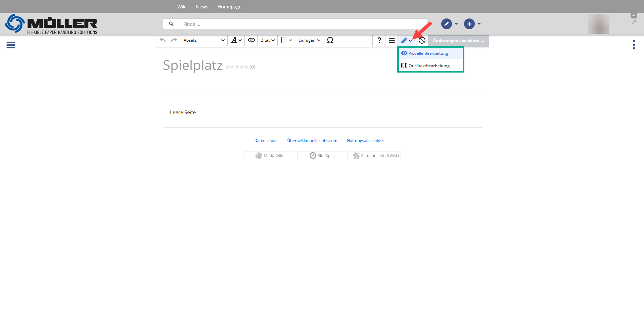Image resolution: width=644 pixels, height=311 pixels.
Task: Expand the Zitat cite dropdown
Action: coord(268,40)
